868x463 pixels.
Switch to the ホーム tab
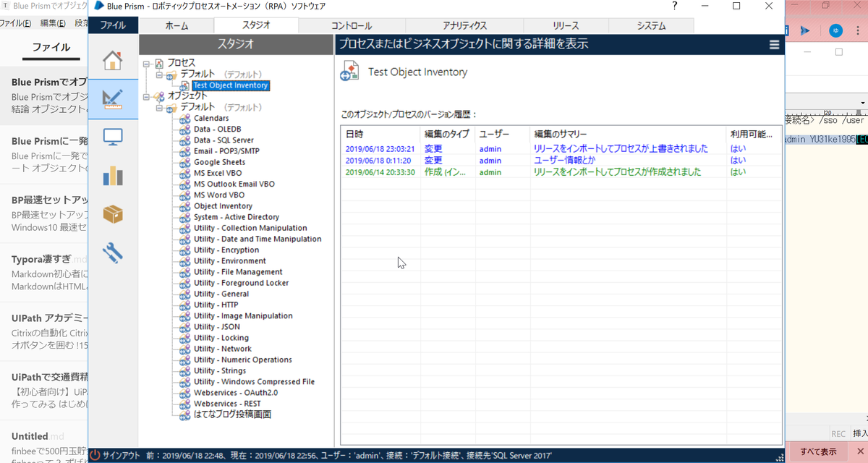[176, 25]
